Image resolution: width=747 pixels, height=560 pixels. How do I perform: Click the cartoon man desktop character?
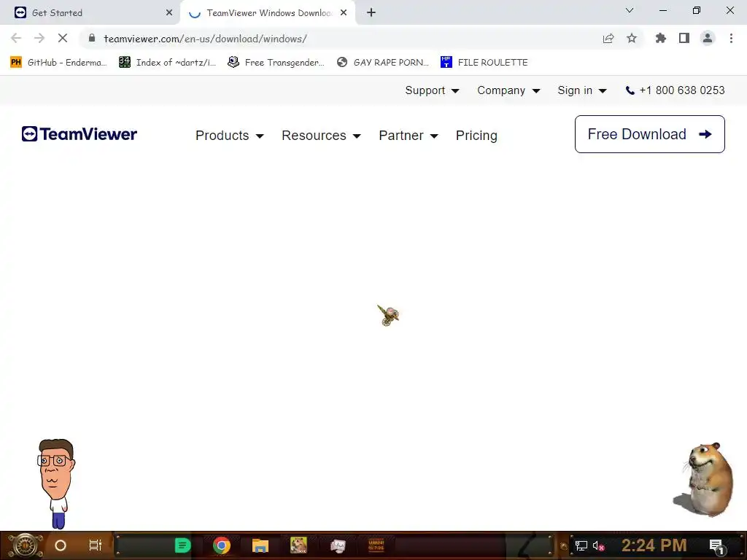click(x=56, y=483)
